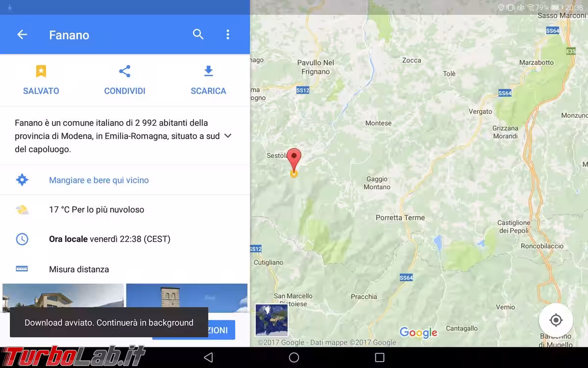Screen dimensions: 588x368
Task: Tap the Android home circle button
Action: tap(294, 358)
